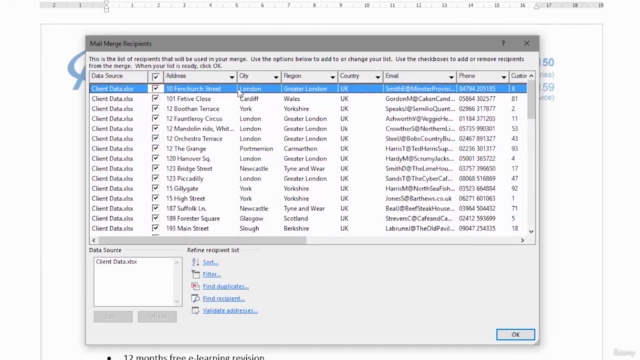
Task: Click the Sort icon under Refine recipient list
Action: click(x=196, y=262)
